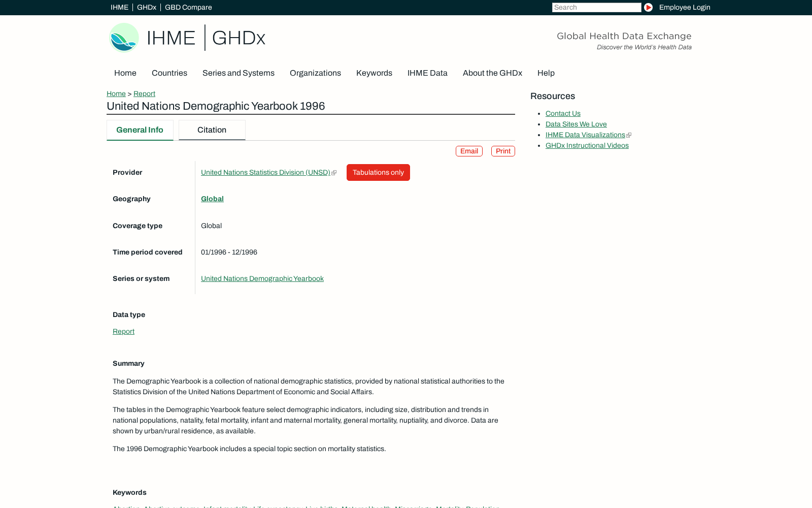812x508 pixels.
Task: Click Home breadcrumb link
Action: pyautogui.click(x=116, y=94)
